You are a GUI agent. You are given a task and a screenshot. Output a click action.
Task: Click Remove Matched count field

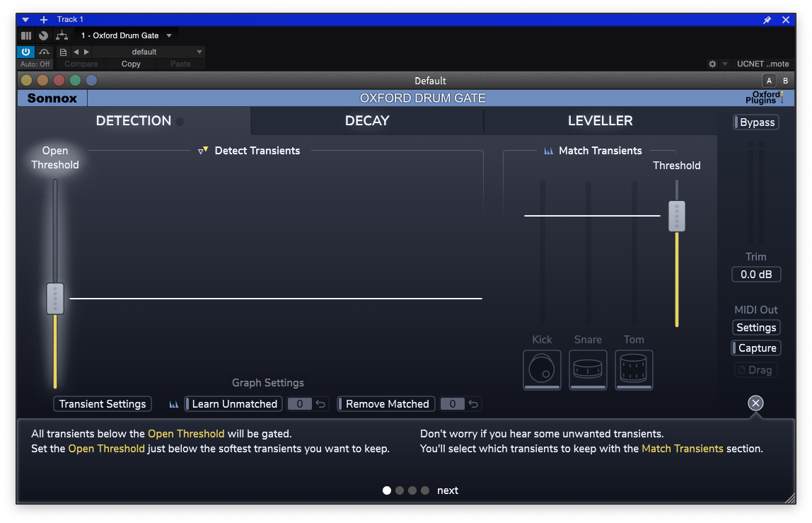(452, 404)
